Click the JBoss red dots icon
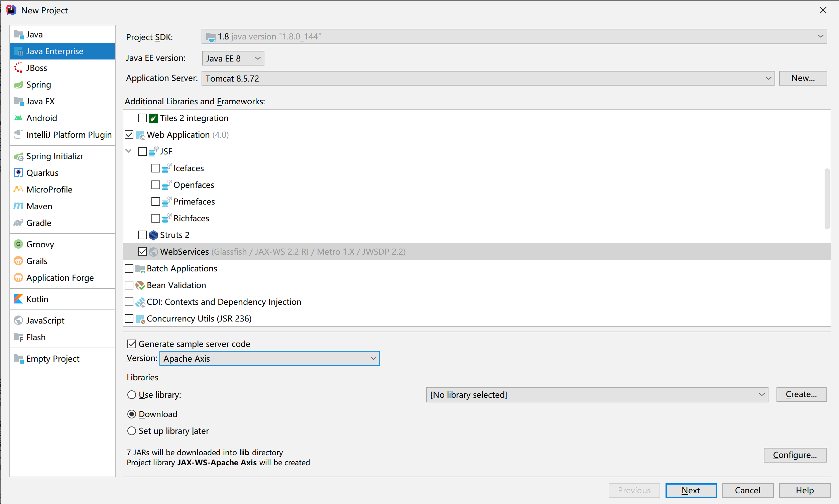This screenshot has width=839, height=504. [x=18, y=68]
